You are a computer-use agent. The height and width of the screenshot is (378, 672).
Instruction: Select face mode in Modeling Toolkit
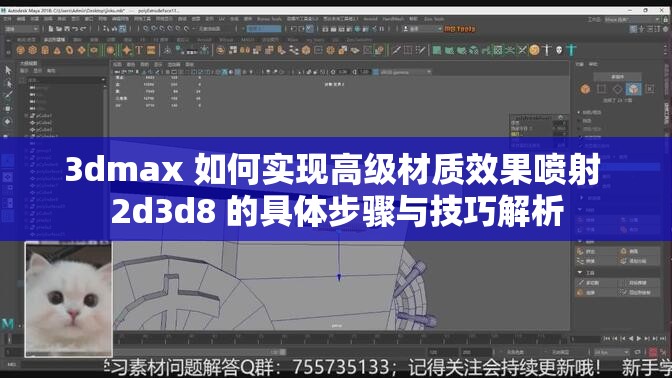(633, 89)
